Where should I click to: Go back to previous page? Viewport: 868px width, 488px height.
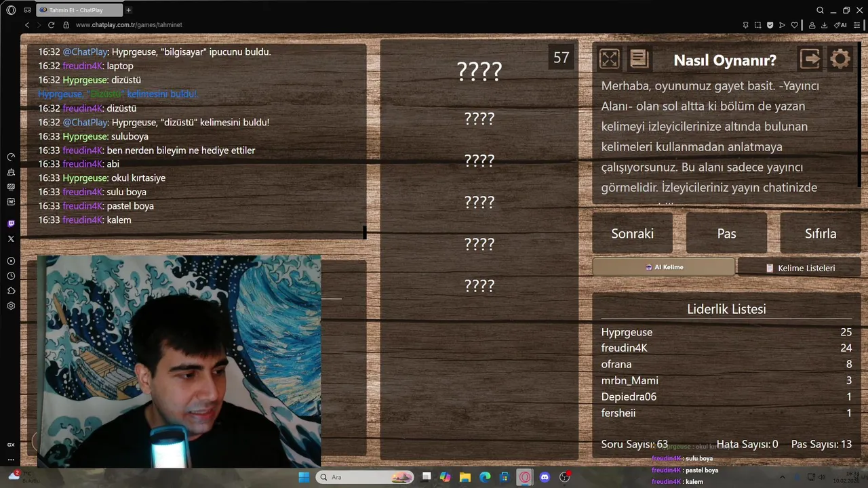tap(27, 25)
